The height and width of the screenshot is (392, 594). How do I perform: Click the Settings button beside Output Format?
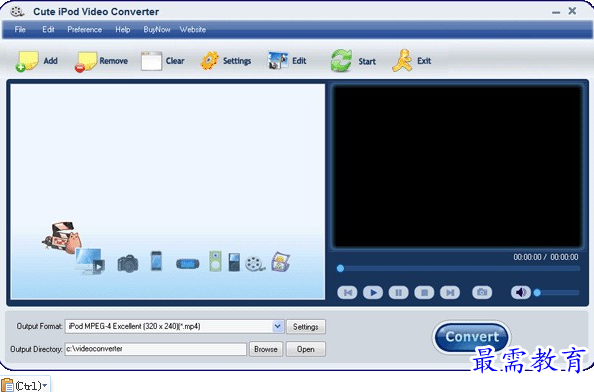[306, 327]
